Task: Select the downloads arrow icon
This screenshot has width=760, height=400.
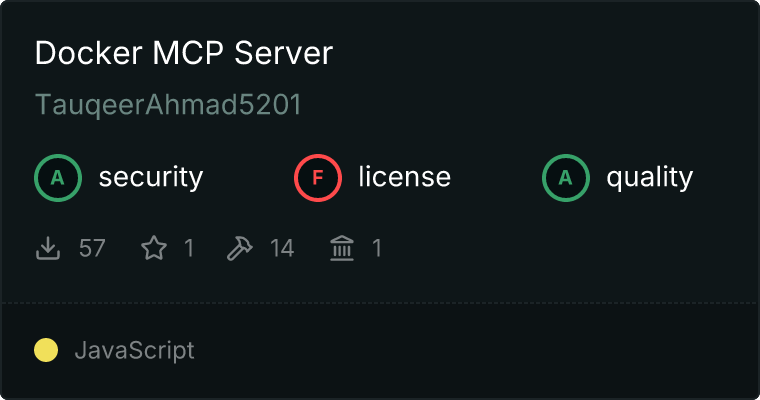Action: 48,248
